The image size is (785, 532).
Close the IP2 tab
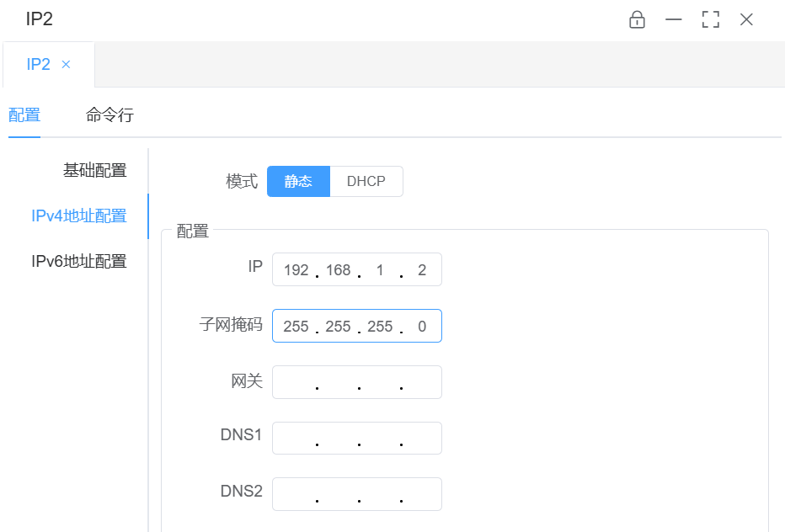click(66, 65)
